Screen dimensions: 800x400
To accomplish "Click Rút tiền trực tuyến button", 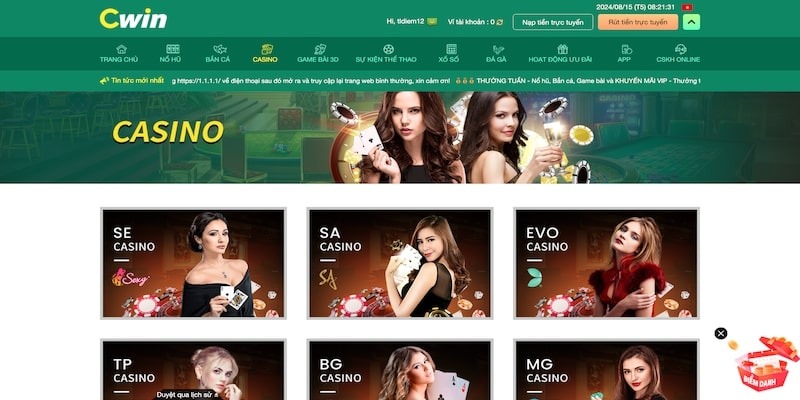I will pos(638,22).
